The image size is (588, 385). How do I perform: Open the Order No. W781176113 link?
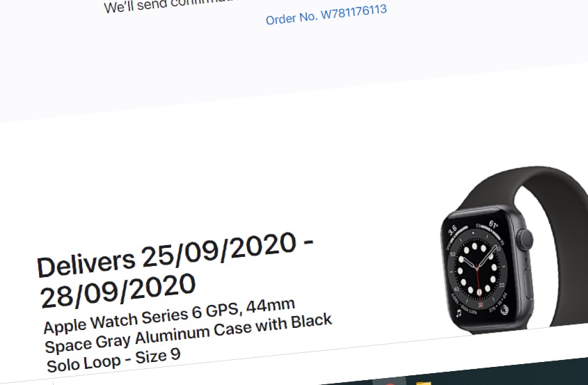click(x=326, y=15)
